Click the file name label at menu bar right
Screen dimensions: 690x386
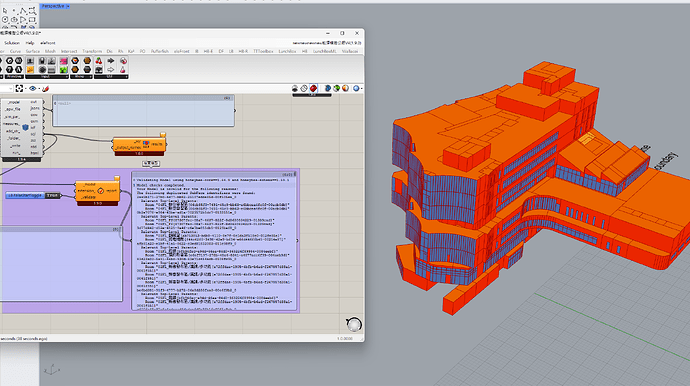point(327,43)
